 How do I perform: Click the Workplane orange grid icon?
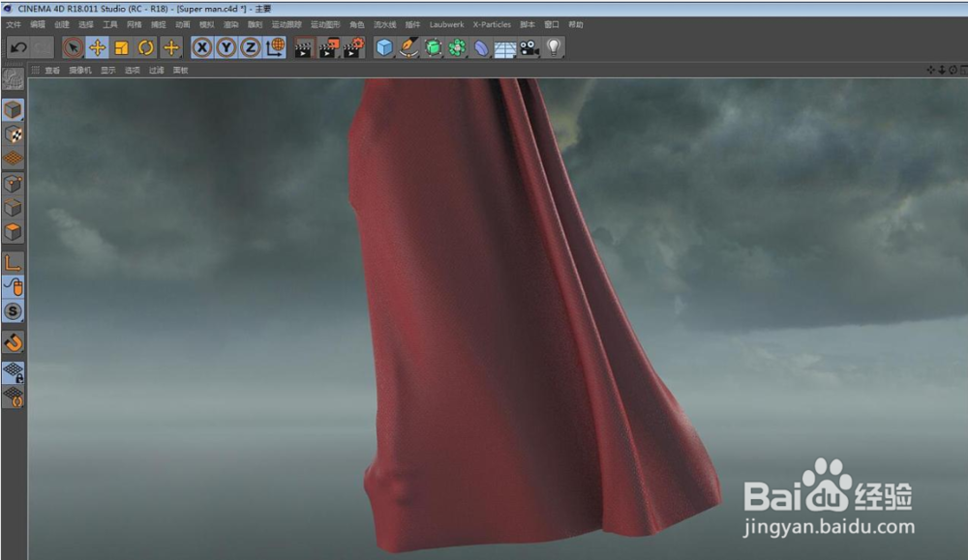pyautogui.click(x=13, y=159)
